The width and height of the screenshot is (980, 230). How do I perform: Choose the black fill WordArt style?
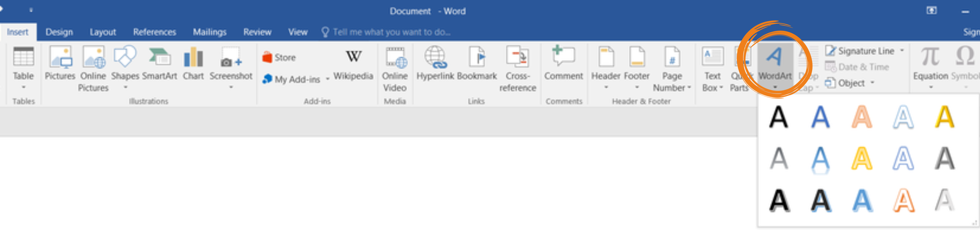(779, 117)
